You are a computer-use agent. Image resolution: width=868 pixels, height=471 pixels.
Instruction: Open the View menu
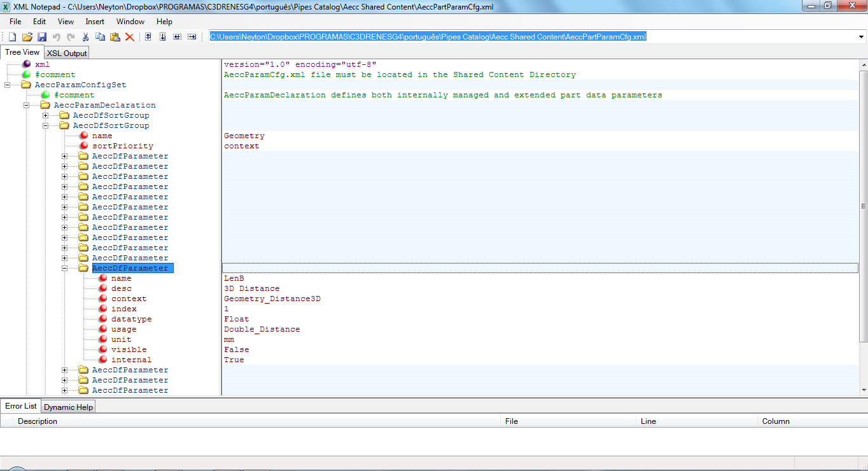66,22
